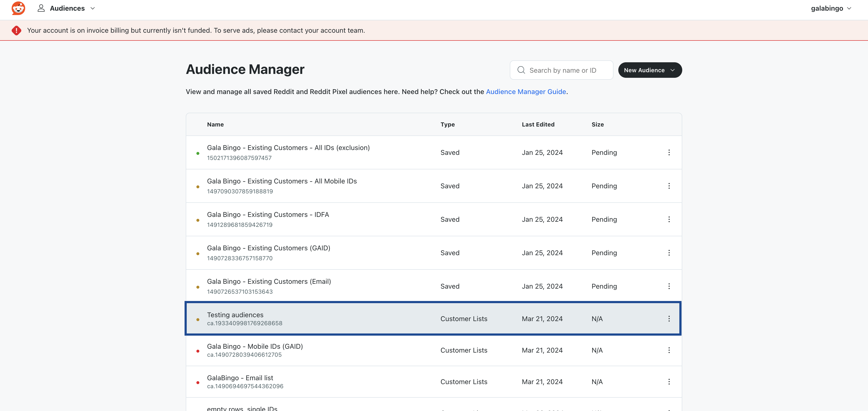Open the Audience Manager Guide link

(526, 92)
